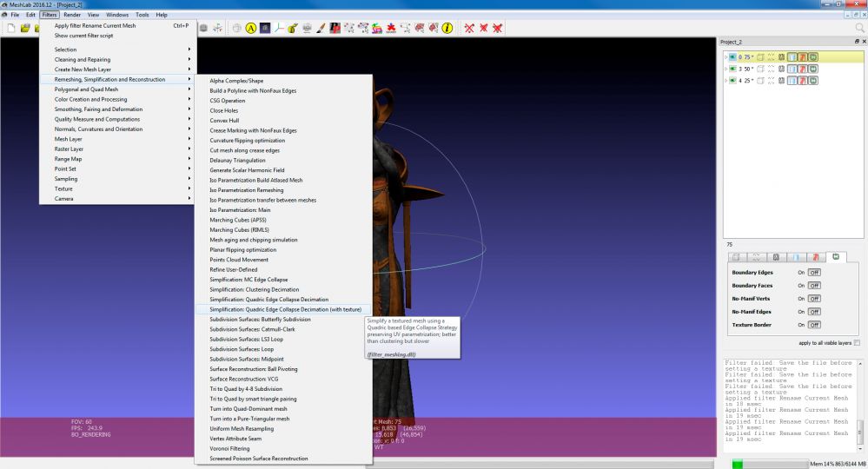Open Sampling submenu in Filters menu
The height and width of the screenshot is (469, 868).
coord(117,179)
